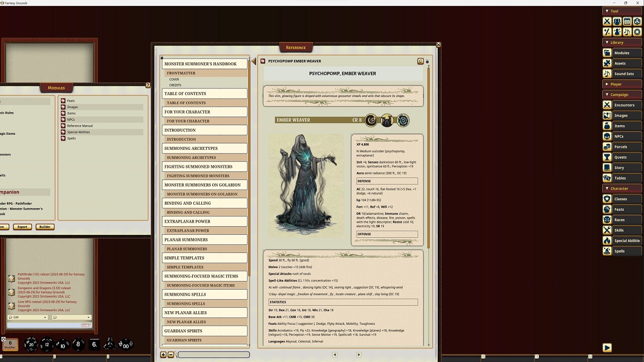Image resolution: width=644 pixels, height=362 pixels.
Task: Open the Party Sheet tool
Action: [617, 21]
